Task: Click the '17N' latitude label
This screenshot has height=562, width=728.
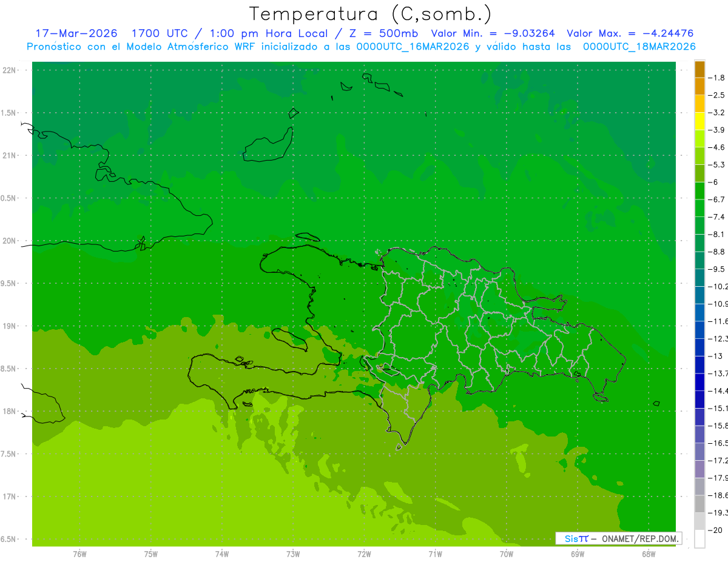Action: pos(10,497)
